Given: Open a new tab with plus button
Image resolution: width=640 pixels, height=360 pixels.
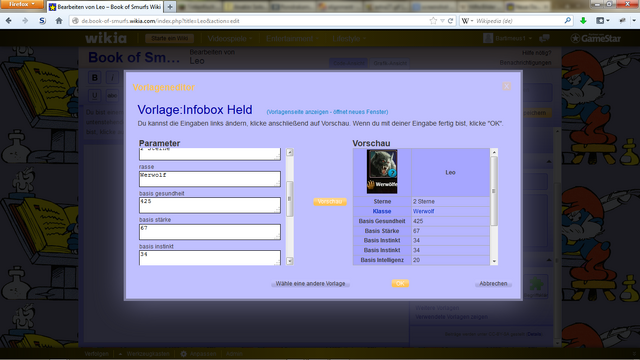Looking at the screenshot, I should tap(170, 7).
